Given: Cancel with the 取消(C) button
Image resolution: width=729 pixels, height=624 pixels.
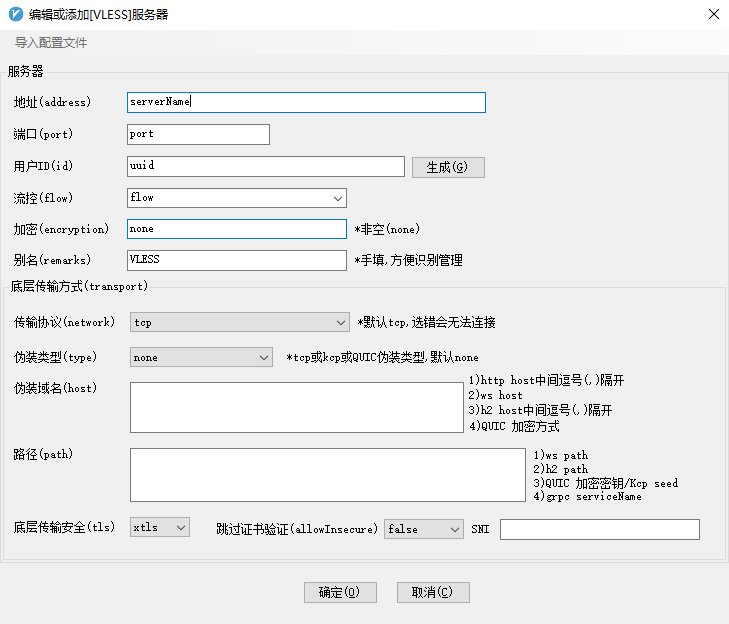Looking at the screenshot, I should (x=432, y=592).
